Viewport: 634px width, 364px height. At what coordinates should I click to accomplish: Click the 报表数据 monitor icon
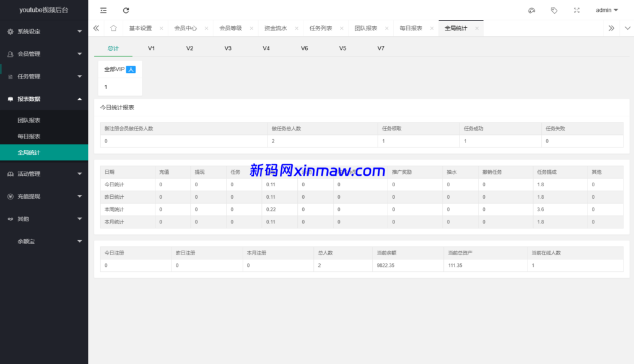point(11,98)
